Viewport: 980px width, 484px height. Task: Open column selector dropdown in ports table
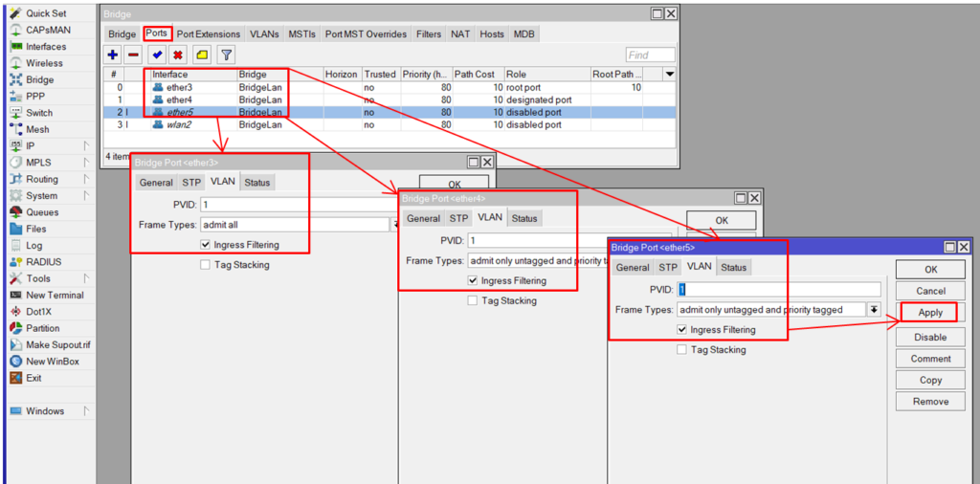click(669, 75)
